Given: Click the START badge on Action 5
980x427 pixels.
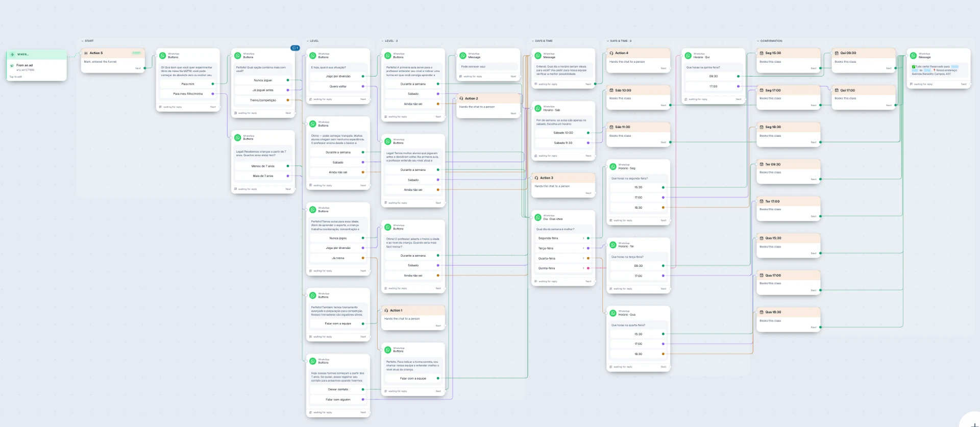Looking at the screenshot, I should [x=136, y=53].
